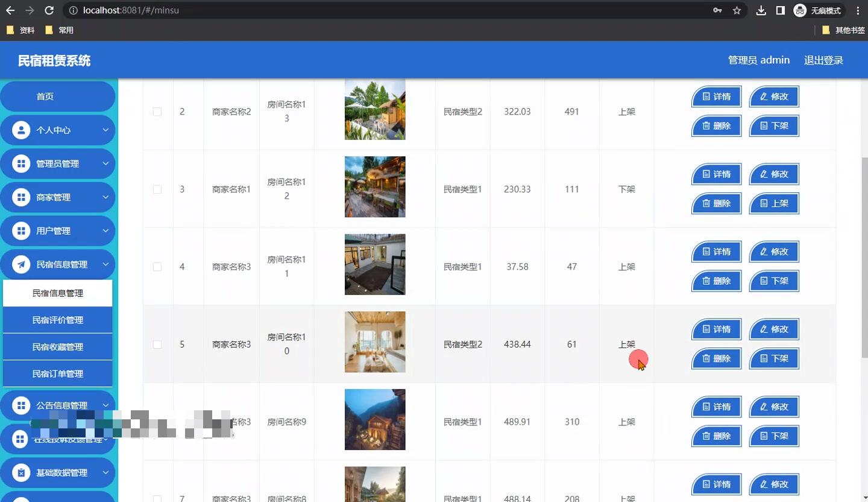Expand the 公告信息管理 dropdown arrow
The width and height of the screenshot is (868, 502).
coord(107,405)
